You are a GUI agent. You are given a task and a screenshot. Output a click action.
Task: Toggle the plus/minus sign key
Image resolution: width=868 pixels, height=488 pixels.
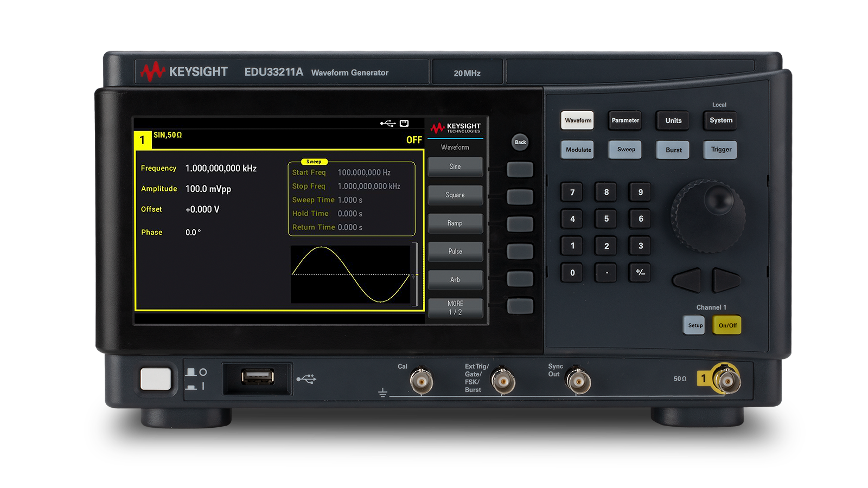tap(640, 273)
